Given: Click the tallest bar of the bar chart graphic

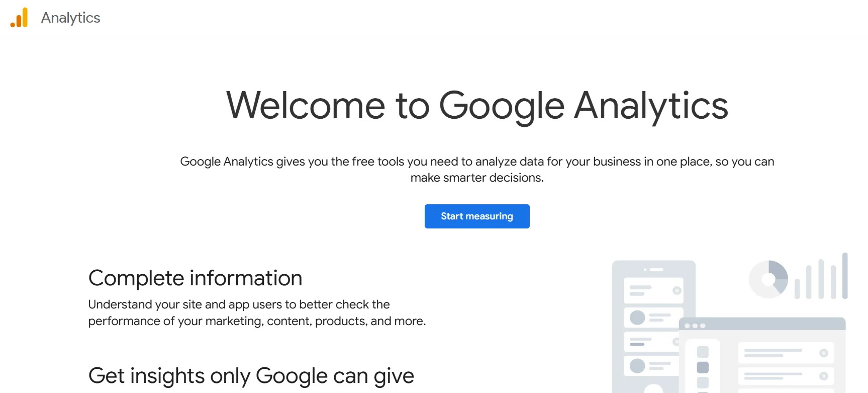Looking at the screenshot, I should [845, 275].
